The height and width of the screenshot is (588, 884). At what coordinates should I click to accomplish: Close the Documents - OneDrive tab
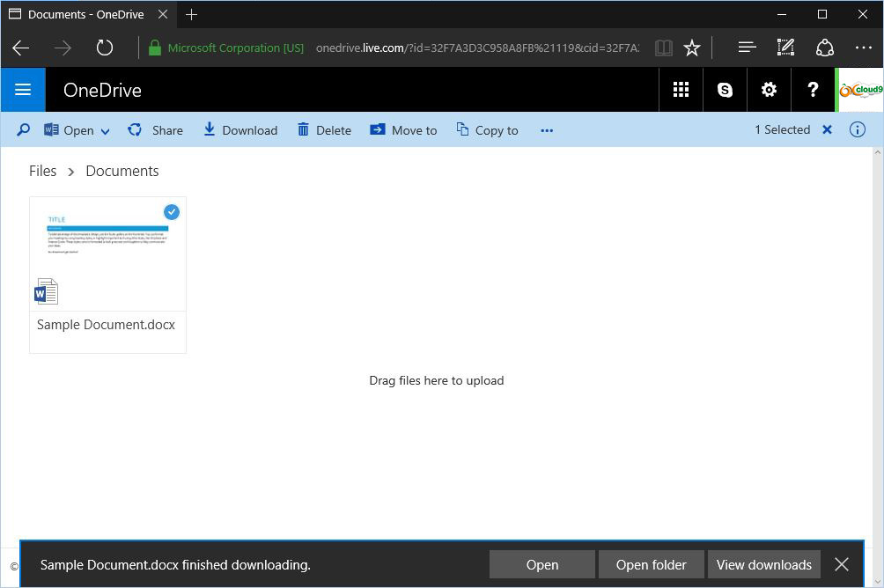[x=163, y=14]
